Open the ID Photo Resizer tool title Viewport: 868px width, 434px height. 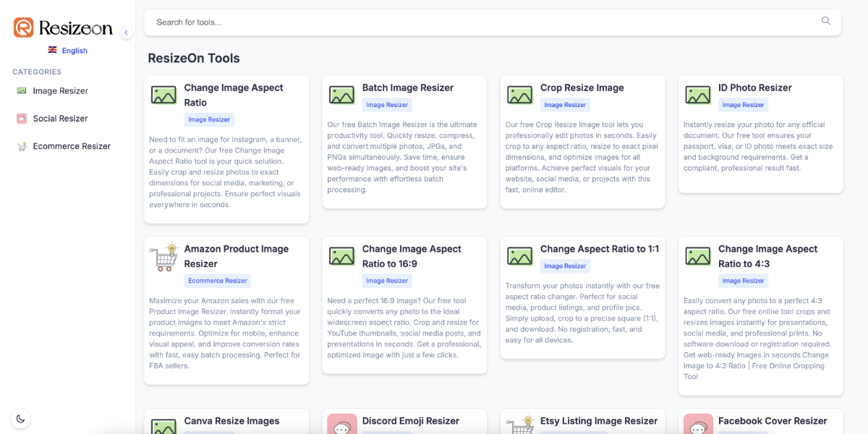point(755,88)
